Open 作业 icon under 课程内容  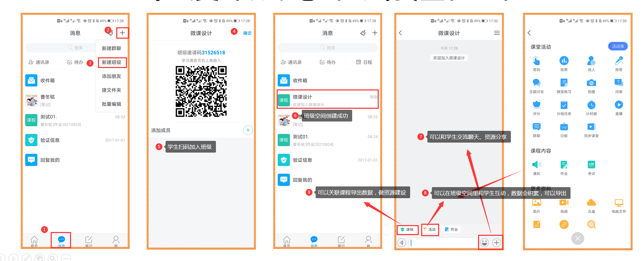coord(564,165)
